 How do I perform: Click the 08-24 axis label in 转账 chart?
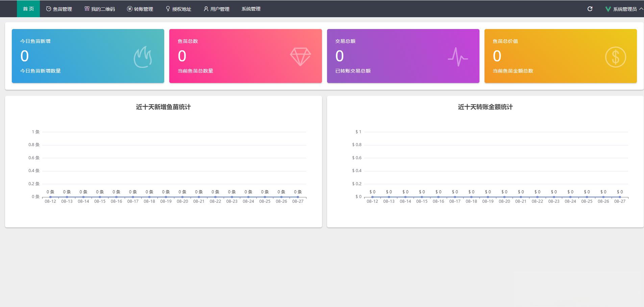570,201
